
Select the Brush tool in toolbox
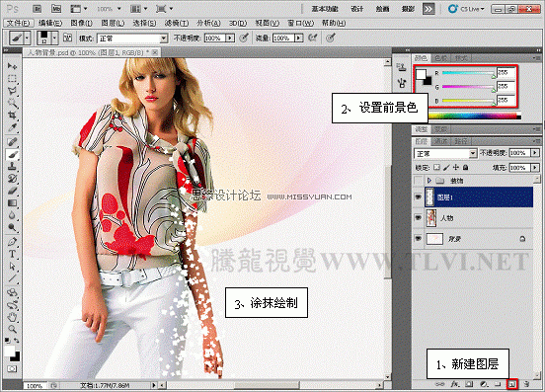[12, 154]
